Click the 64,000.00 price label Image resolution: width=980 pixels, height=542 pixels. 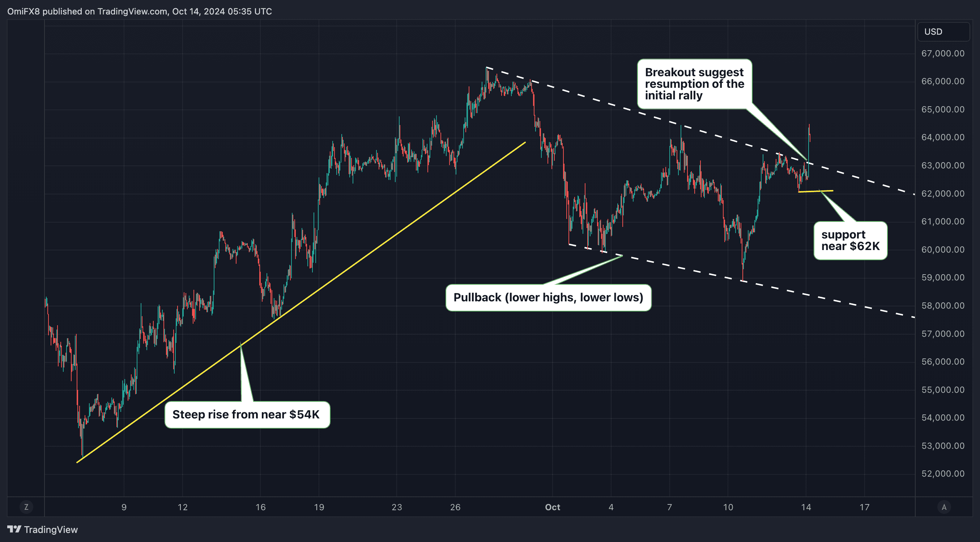(943, 137)
